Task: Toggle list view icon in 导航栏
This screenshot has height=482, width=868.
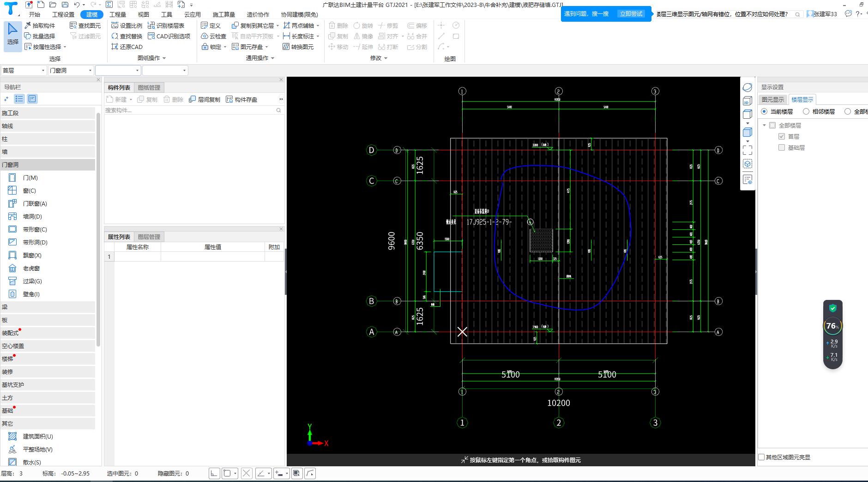Action: (19, 99)
